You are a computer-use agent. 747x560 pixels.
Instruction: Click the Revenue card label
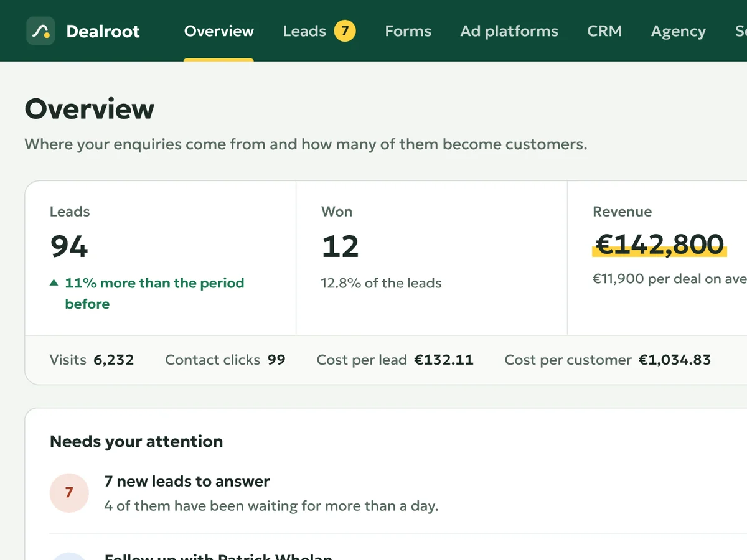pos(622,212)
